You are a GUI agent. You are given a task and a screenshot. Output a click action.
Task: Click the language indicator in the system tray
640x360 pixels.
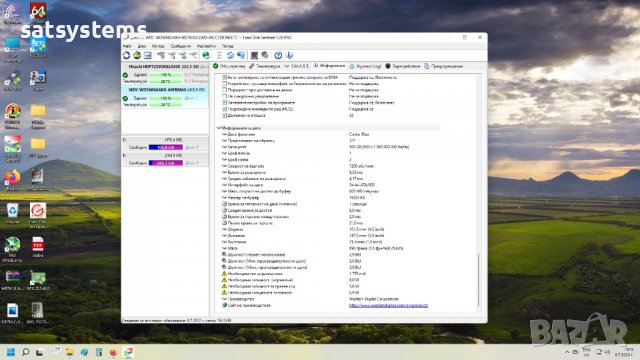pos(586,352)
